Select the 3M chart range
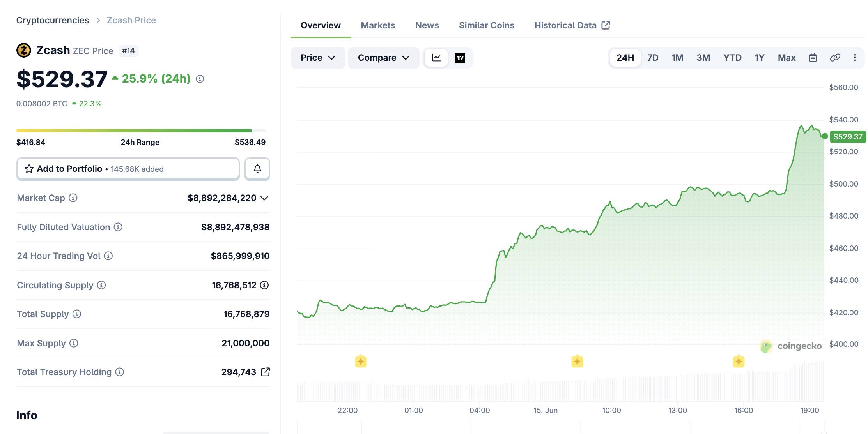 click(x=703, y=58)
